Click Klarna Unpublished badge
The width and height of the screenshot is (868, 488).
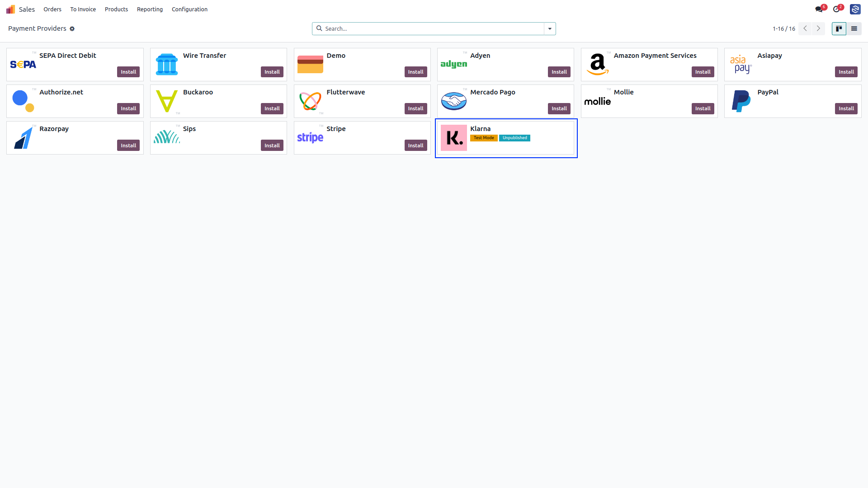pyautogui.click(x=514, y=138)
